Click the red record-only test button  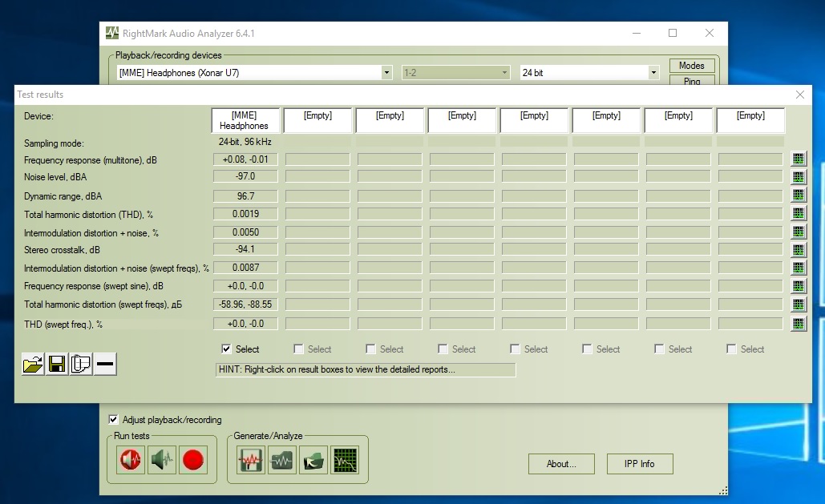[193, 460]
